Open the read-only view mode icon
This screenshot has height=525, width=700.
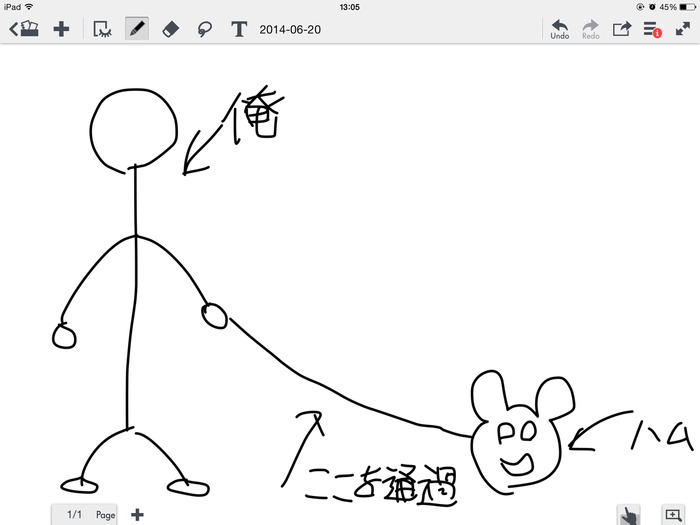pyautogui.click(x=102, y=29)
